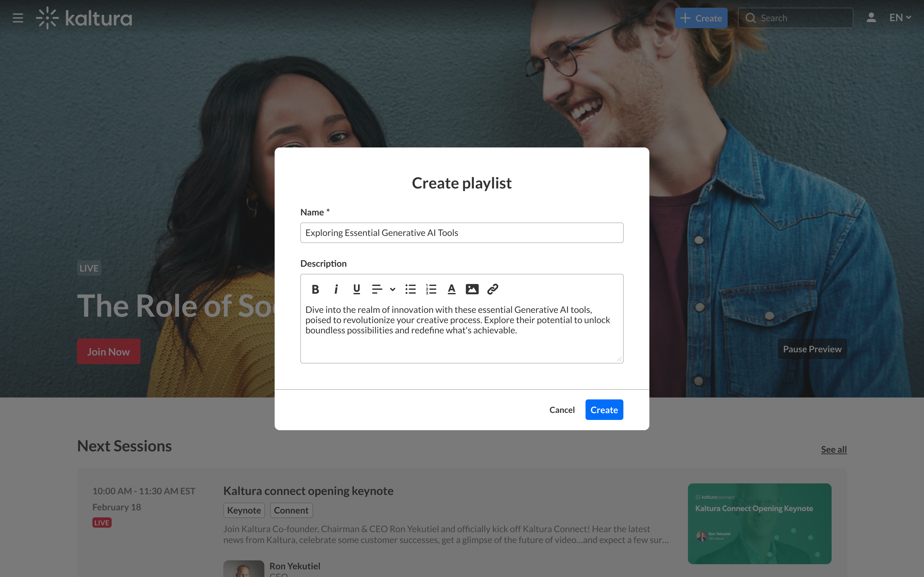Click the top-bar Create dropdown button
The width and height of the screenshot is (924, 577).
click(701, 18)
